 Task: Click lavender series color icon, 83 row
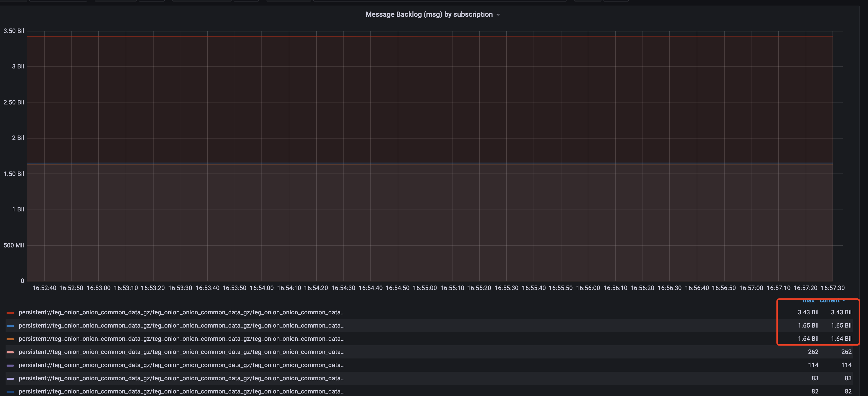pyautogui.click(x=10, y=379)
